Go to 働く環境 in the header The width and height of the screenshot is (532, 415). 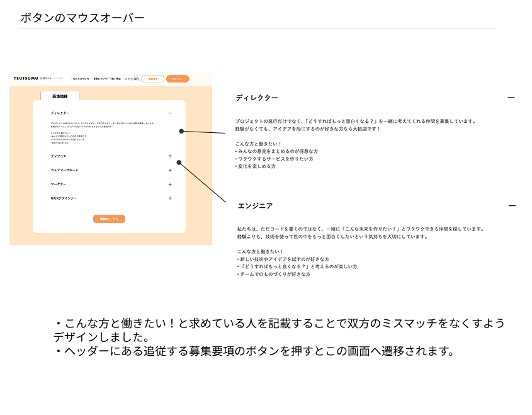coord(115,79)
